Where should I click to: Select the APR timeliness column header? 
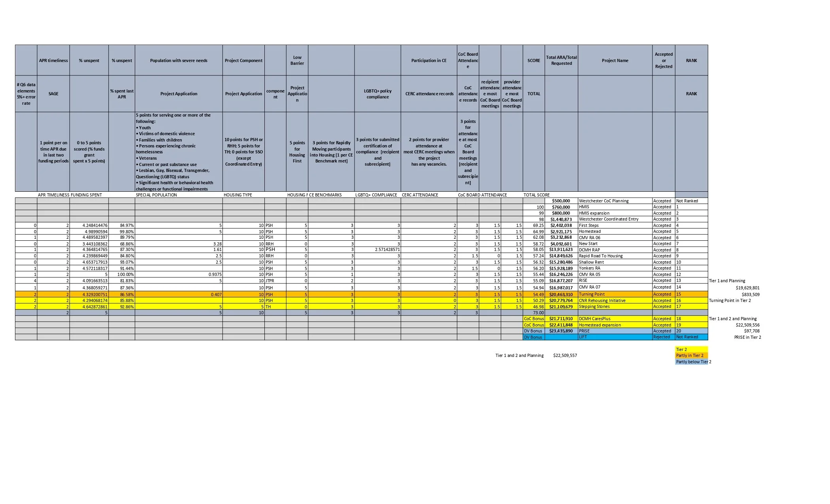(53, 60)
